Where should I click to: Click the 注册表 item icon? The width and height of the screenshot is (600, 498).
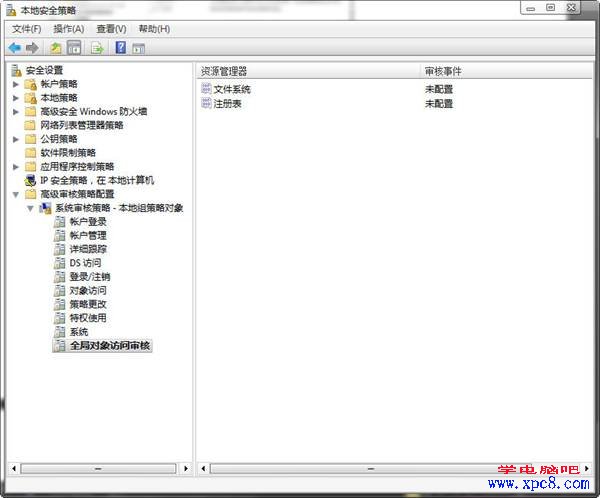(206, 104)
